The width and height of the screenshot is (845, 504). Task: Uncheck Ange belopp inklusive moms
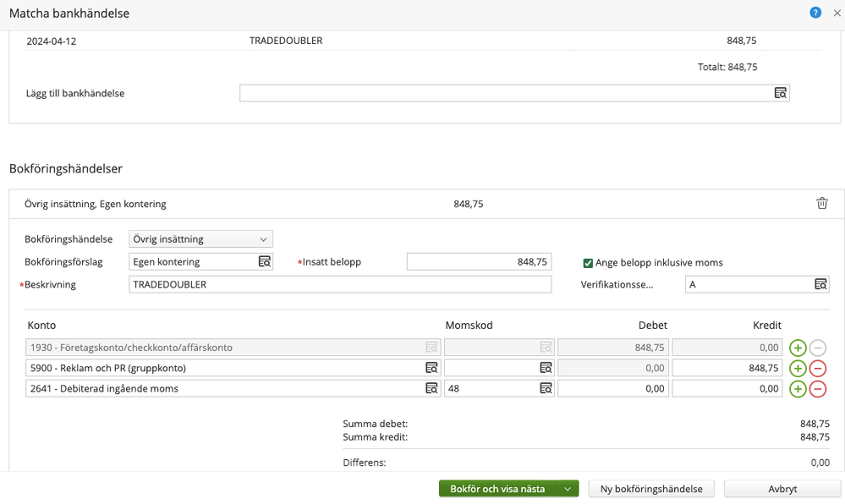(588, 263)
